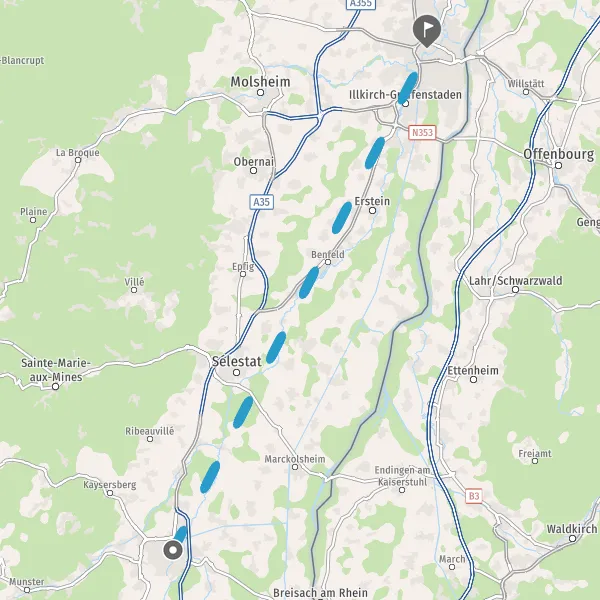Click the dashed route segment near Sélestat

coord(276,347)
